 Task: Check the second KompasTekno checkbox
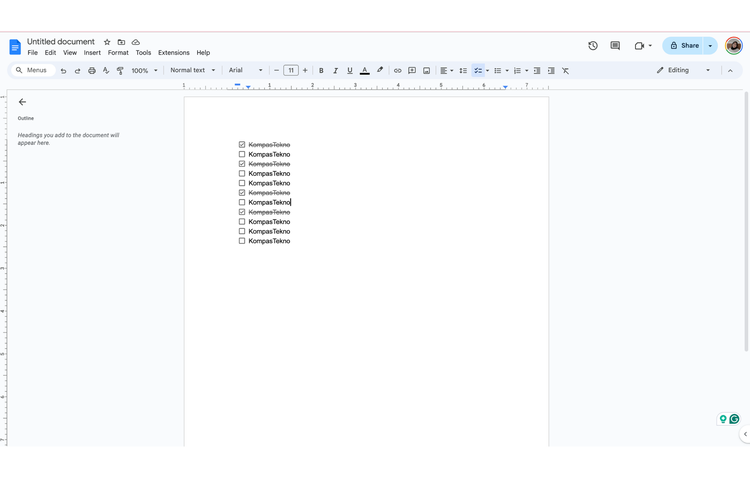coord(242,154)
